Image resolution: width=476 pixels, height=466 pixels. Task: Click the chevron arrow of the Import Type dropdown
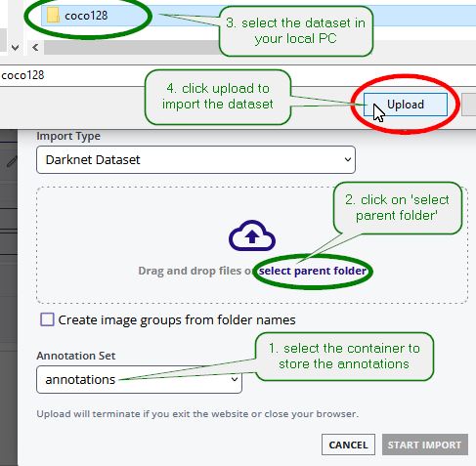348,159
